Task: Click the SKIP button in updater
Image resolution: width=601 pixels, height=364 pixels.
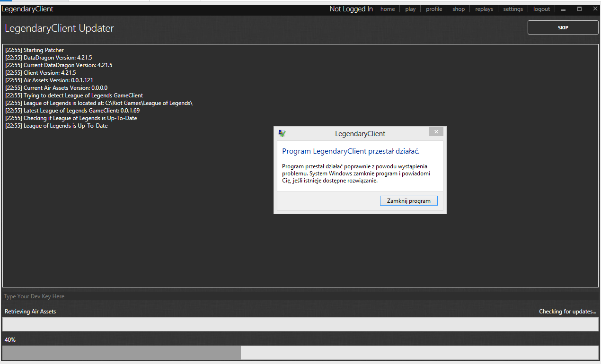Action: tap(563, 27)
